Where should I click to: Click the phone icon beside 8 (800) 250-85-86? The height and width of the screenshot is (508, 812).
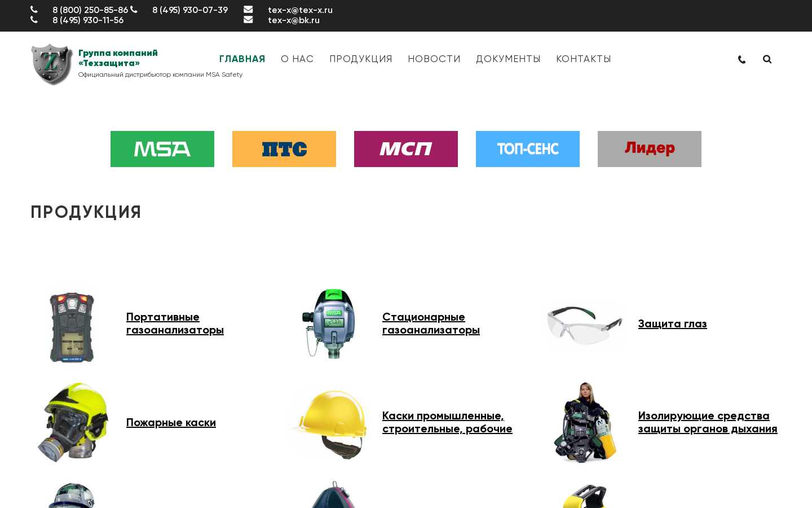[x=34, y=10]
